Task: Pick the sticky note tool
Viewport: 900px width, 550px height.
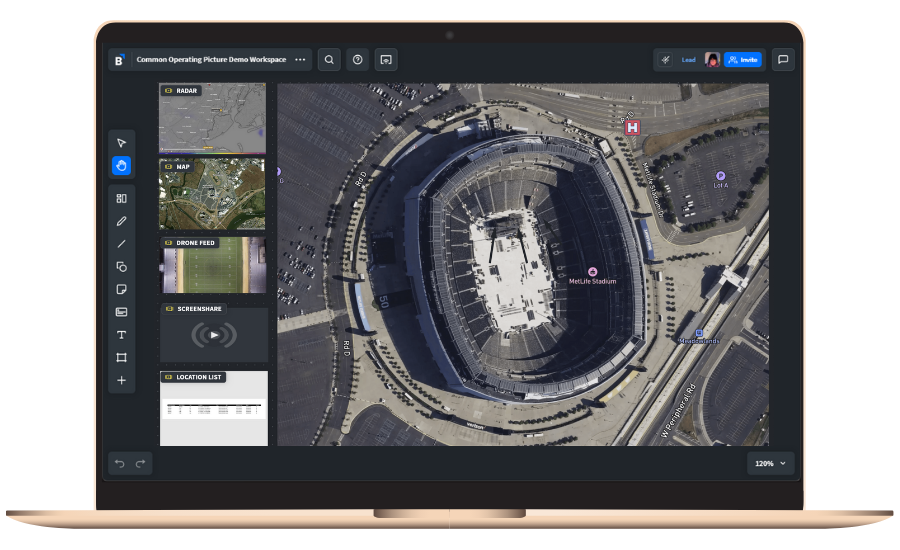Action: (121, 289)
